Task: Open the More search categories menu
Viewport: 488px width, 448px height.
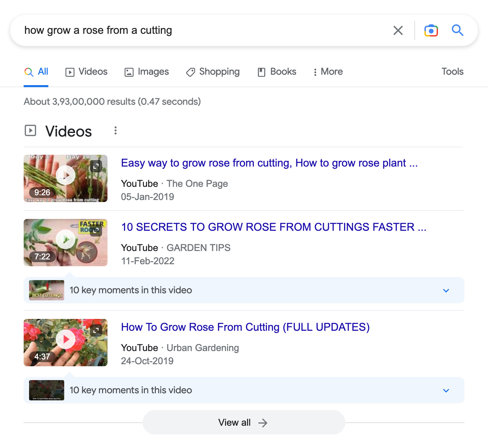Action: point(327,72)
